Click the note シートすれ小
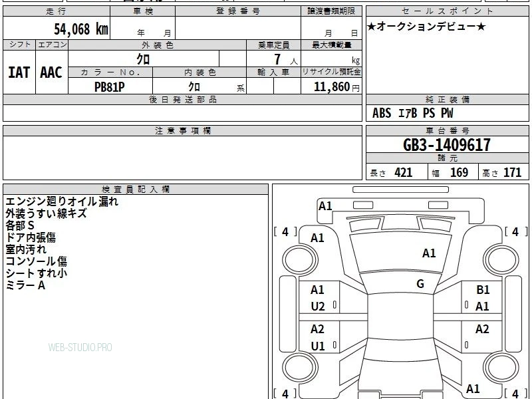532x399 pixels. 37,273
